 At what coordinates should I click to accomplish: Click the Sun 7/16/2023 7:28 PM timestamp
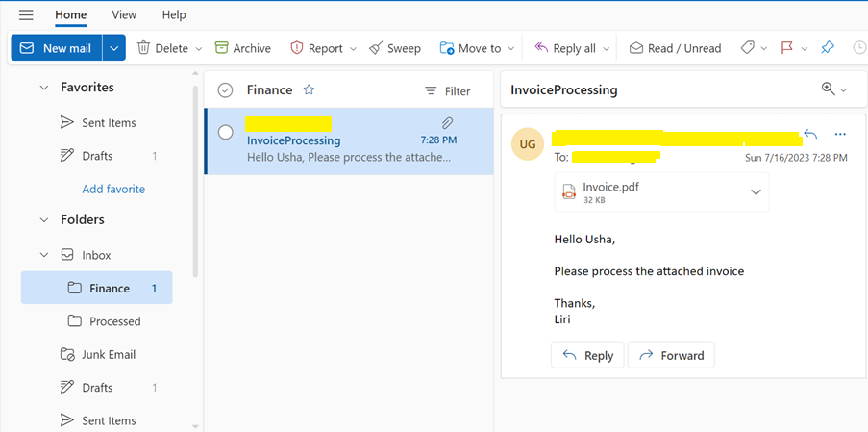tap(796, 158)
